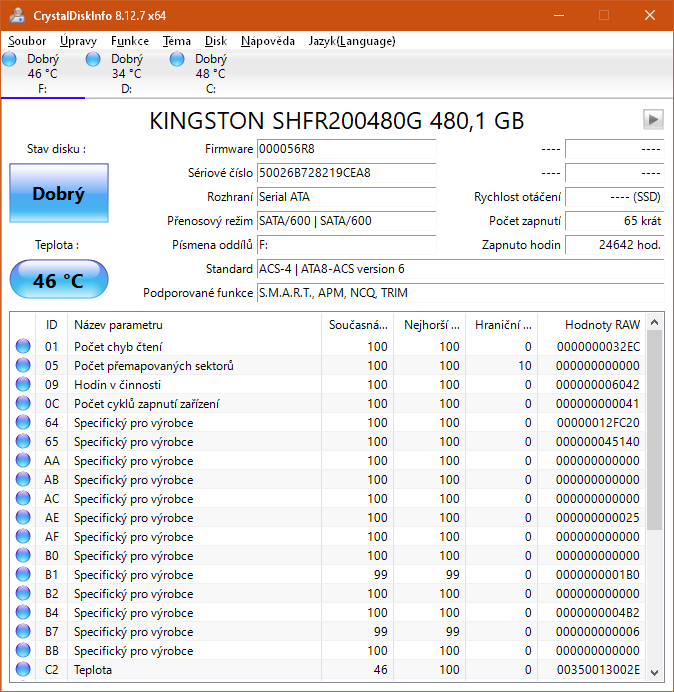674x692 pixels.
Task: Open the Nápověda menu
Action: pos(268,41)
